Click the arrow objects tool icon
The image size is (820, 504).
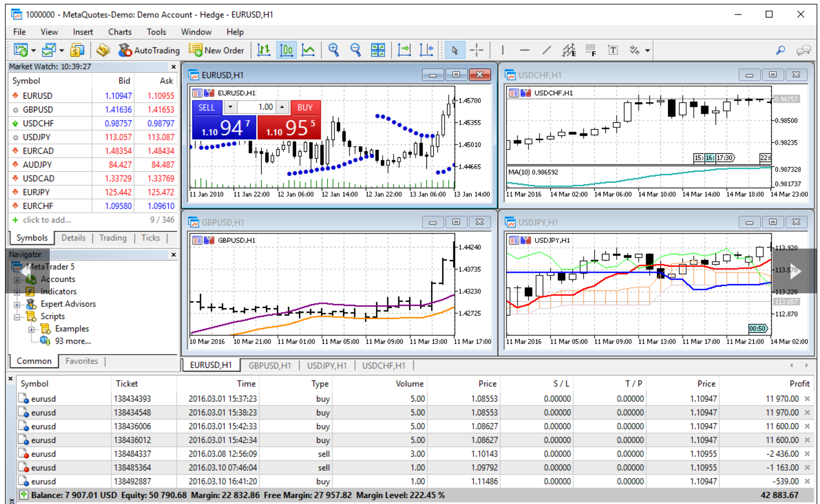(635, 50)
